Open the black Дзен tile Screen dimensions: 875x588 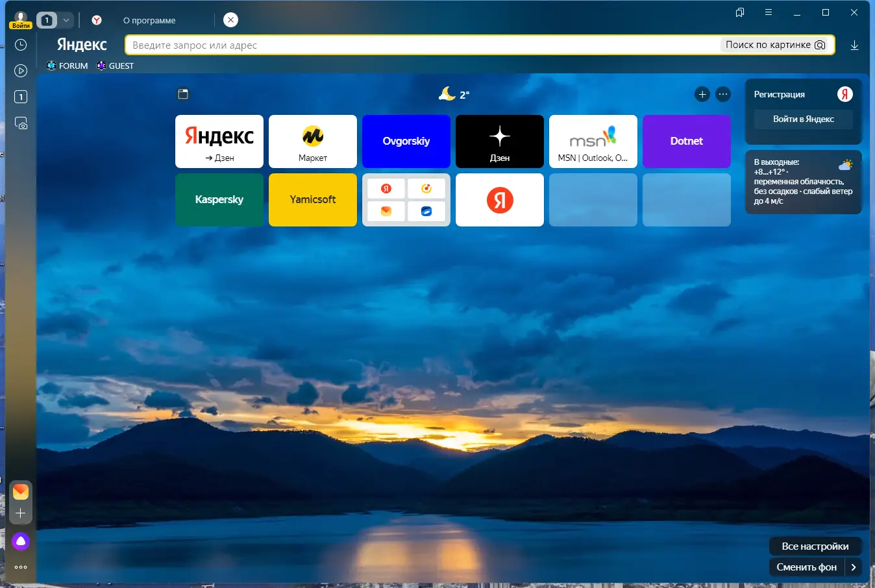click(x=500, y=141)
